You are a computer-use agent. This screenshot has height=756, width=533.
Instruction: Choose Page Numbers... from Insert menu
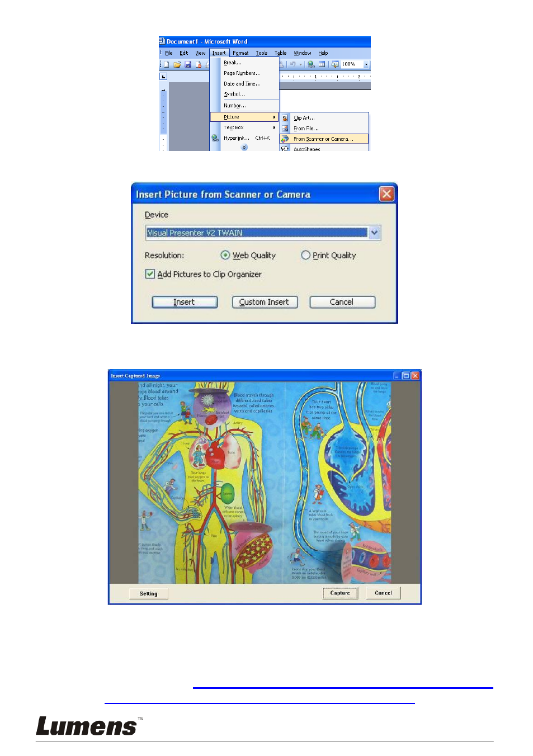[x=242, y=73]
